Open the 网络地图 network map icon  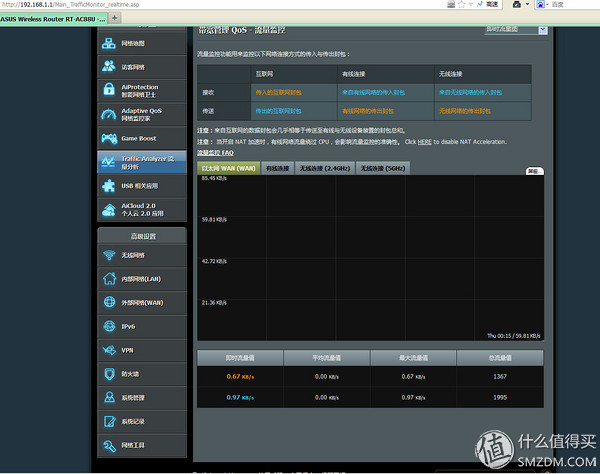(x=109, y=44)
